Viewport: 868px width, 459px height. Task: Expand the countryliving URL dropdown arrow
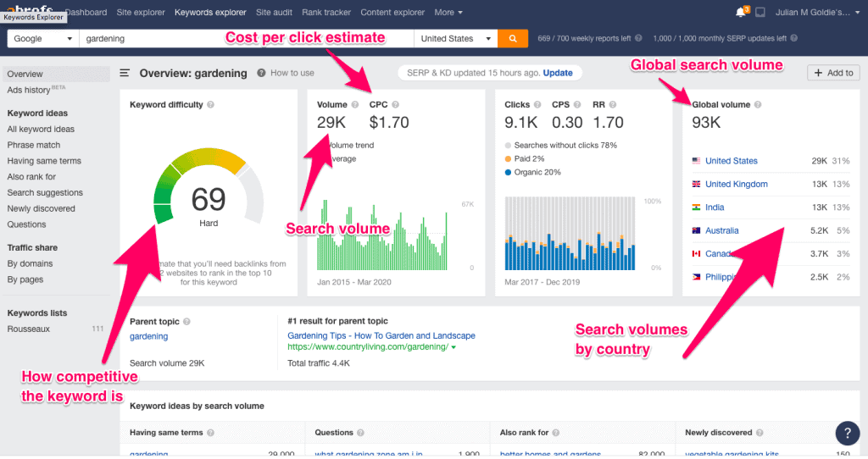(x=453, y=347)
